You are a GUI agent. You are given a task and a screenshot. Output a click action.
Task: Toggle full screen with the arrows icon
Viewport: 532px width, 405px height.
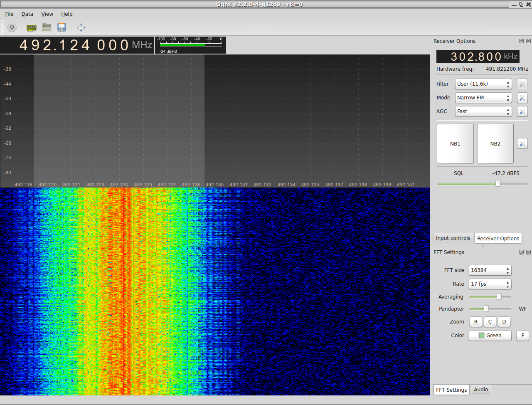coord(81,28)
